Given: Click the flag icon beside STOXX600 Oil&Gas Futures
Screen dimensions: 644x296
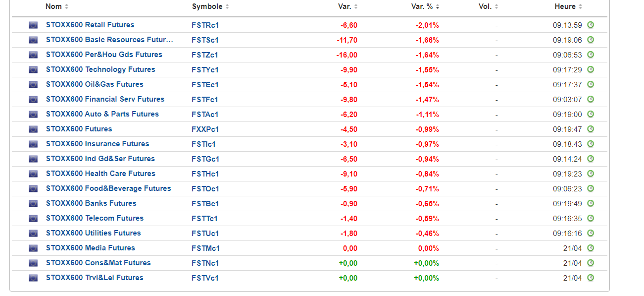Looking at the screenshot, I should click(x=33, y=84).
